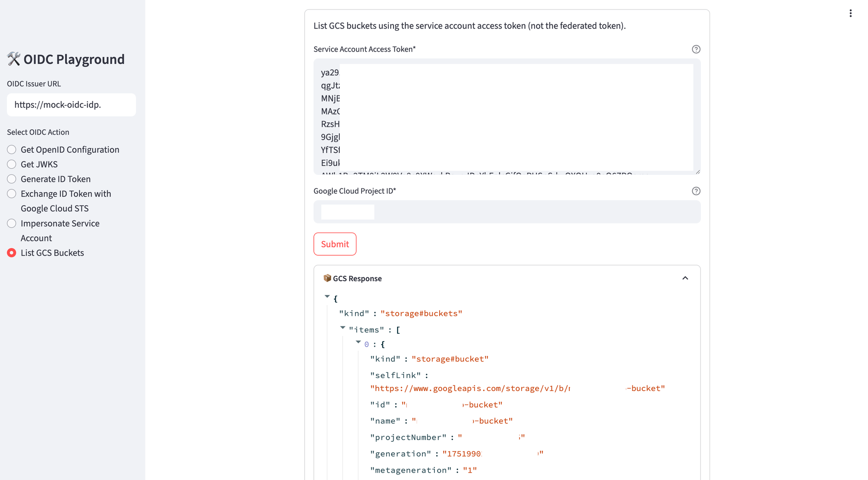The height and width of the screenshot is (480, 868).
Task: Select List GCS Buckets radio option
Action: point(12,253)
